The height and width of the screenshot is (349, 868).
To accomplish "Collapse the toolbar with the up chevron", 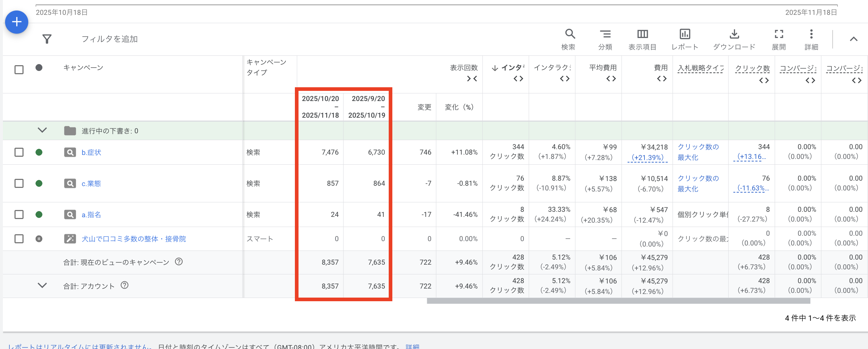I will click(854, 39).
